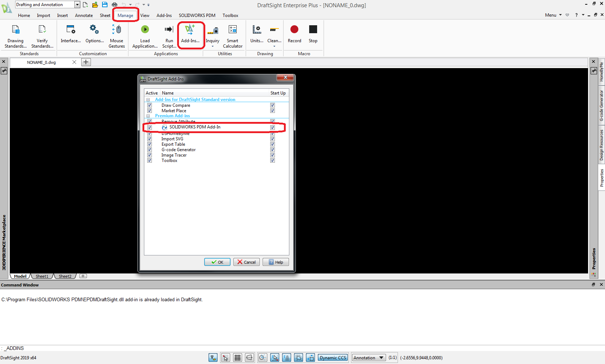
Task: Switch to the SOLIDWORKS PDM ribbon tab
Action: pyautogui.click(x=197, y=16)
